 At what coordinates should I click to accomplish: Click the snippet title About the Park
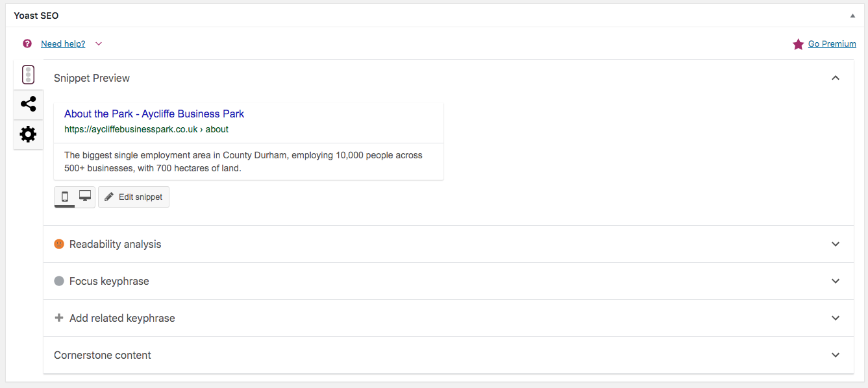(x=154, y=114)
